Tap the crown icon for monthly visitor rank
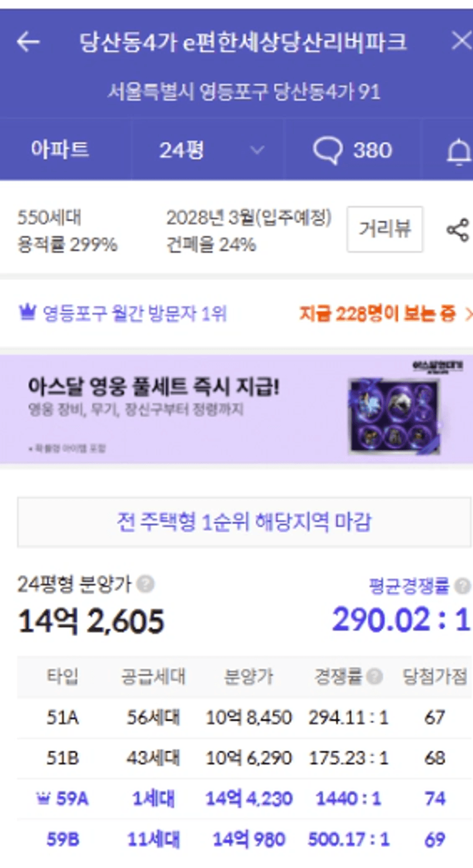Viewport: 473px width, 868px height. coord(27,313)
